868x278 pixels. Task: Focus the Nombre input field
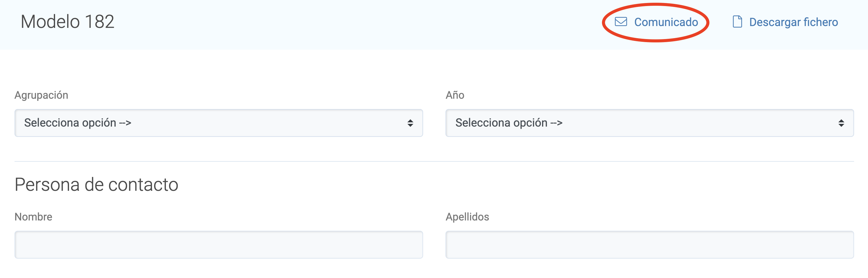(218, 245)
